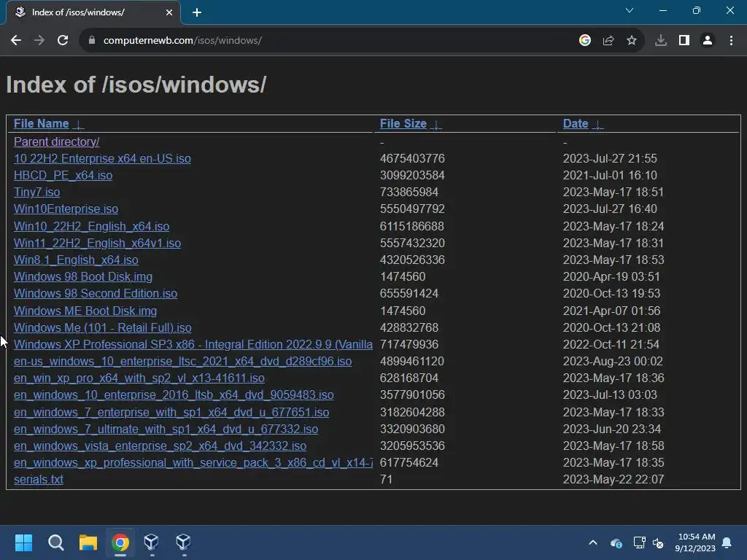This screenshot has height=560, width=747.
Task: Click the File Size descending sort arrow
Action: pos(436,124)
